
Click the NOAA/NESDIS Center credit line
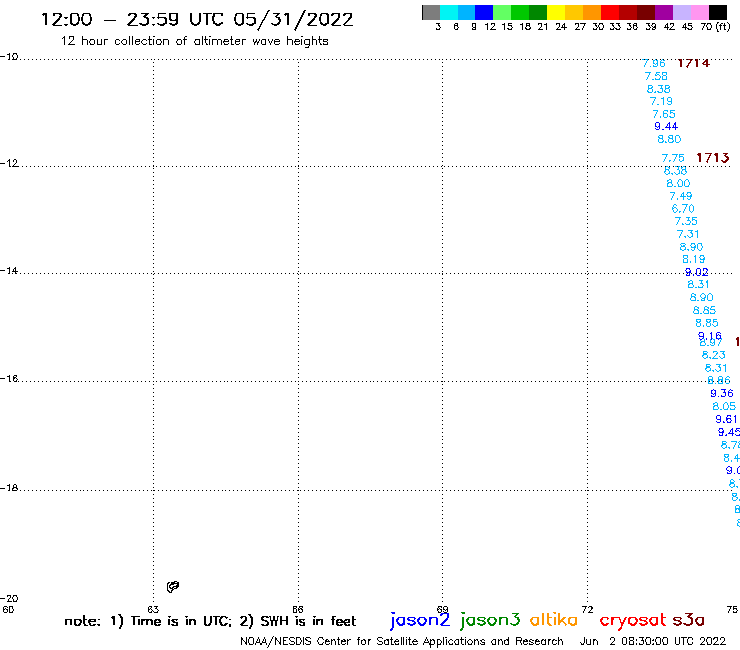tap(402, 641)
